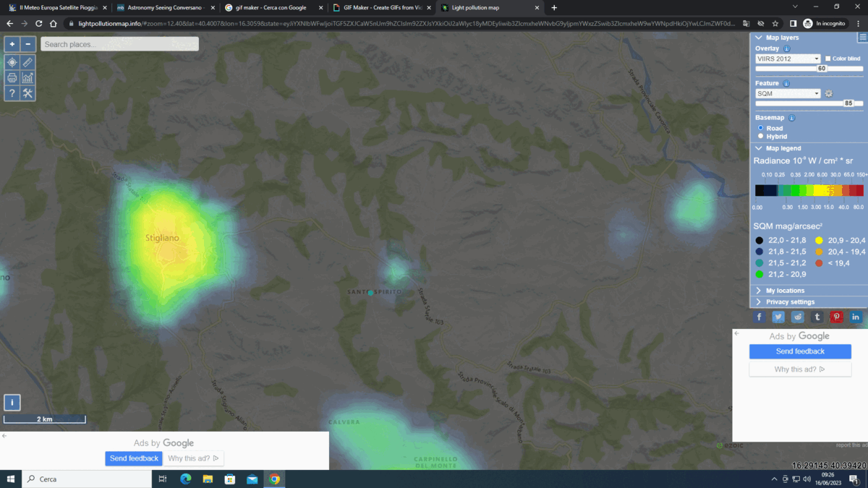This screenshot has height=488, width=868.
Task: Open the VIIRS 2012 overlay dropdown
Action: (x=788, y=59)
